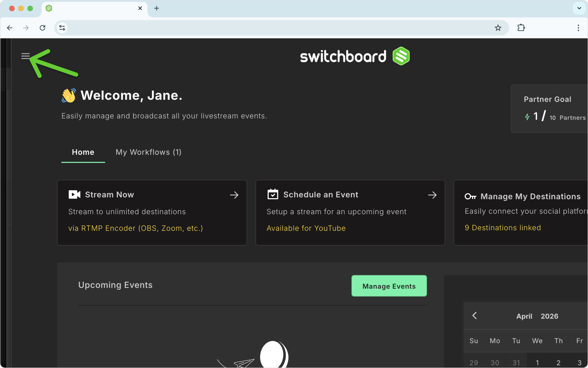Viewport: 588px width, 368px height.
Task: Click the Switchboard green hexagon logo
Action: point(401,56)
